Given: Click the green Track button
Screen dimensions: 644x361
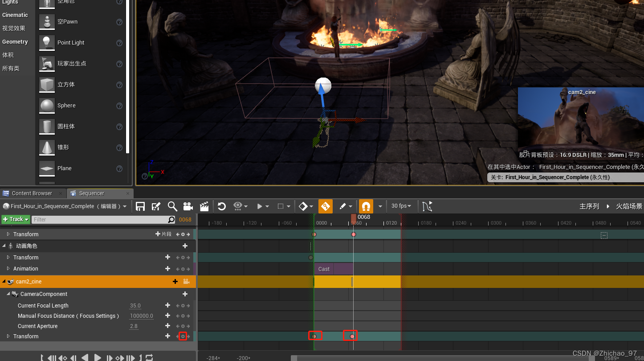Looking at the screenshot, I should coord(15,219).
